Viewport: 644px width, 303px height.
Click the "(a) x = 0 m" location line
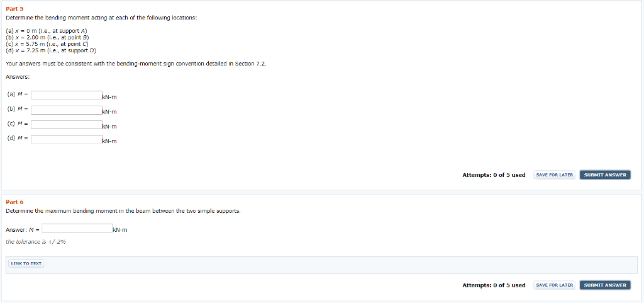47,30
